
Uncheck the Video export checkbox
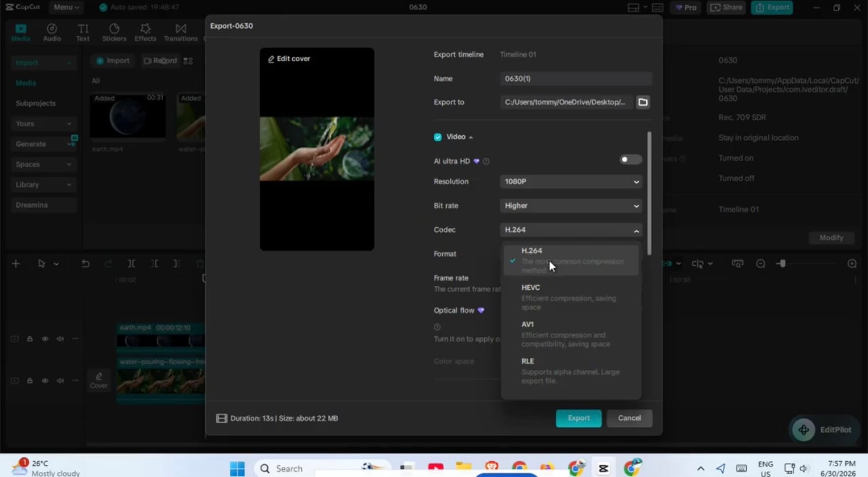[437, 137]
